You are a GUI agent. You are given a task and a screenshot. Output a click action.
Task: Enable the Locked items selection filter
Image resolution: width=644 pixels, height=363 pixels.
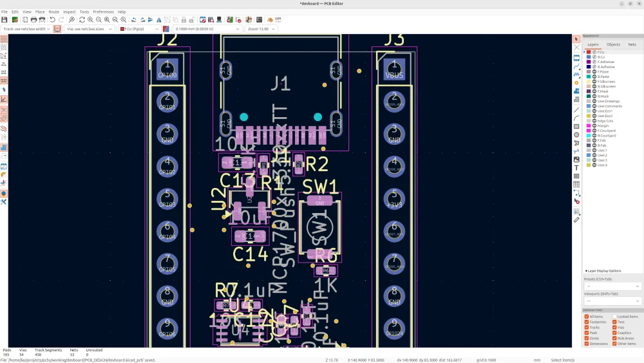(x=615, y=317)
